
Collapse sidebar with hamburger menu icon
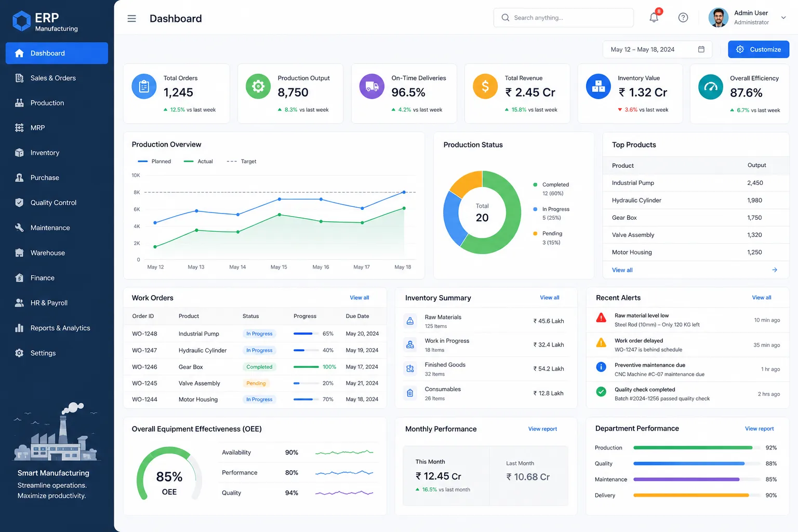(131, 19)
